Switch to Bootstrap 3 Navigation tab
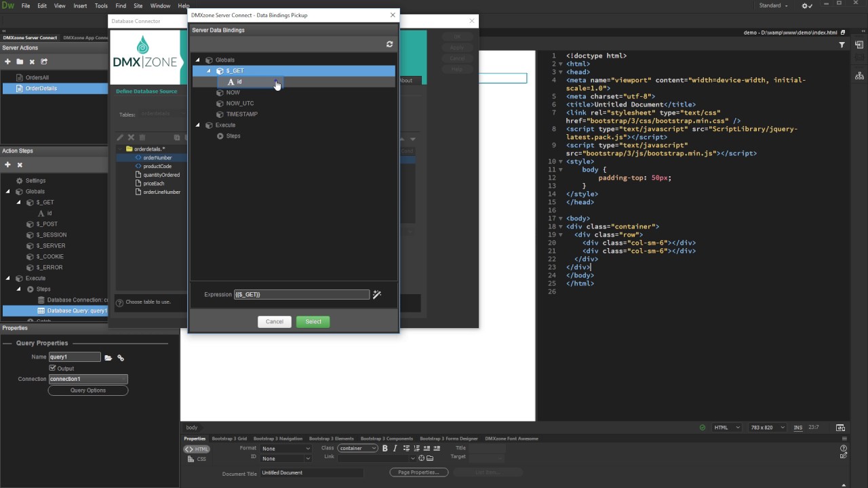 278,439
